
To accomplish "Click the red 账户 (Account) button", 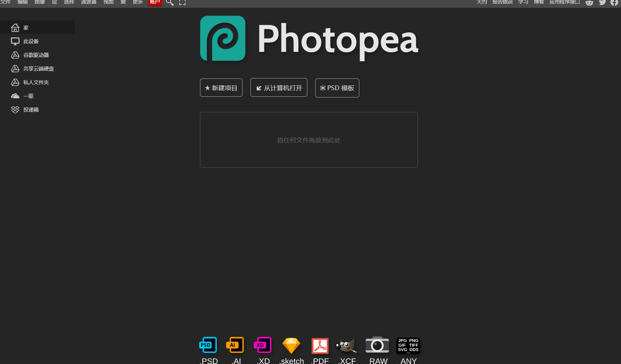I will pyautogui.click(x=155, y=2).
